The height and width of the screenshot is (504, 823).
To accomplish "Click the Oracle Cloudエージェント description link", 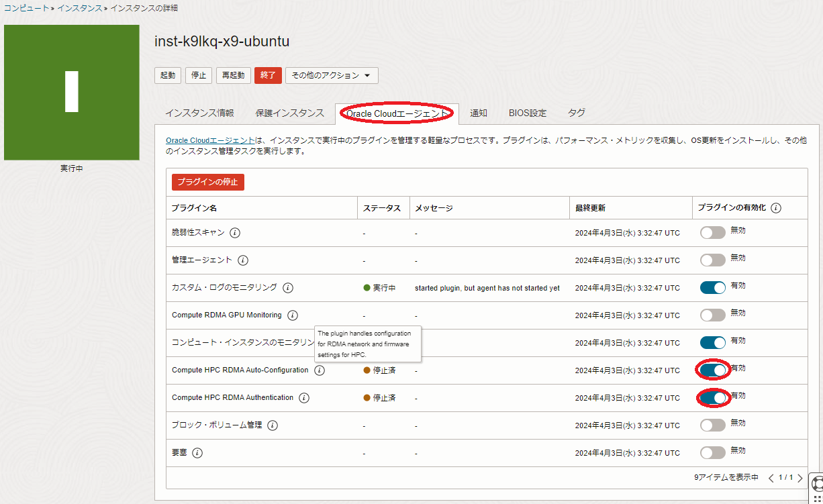I will coord(210,141).
